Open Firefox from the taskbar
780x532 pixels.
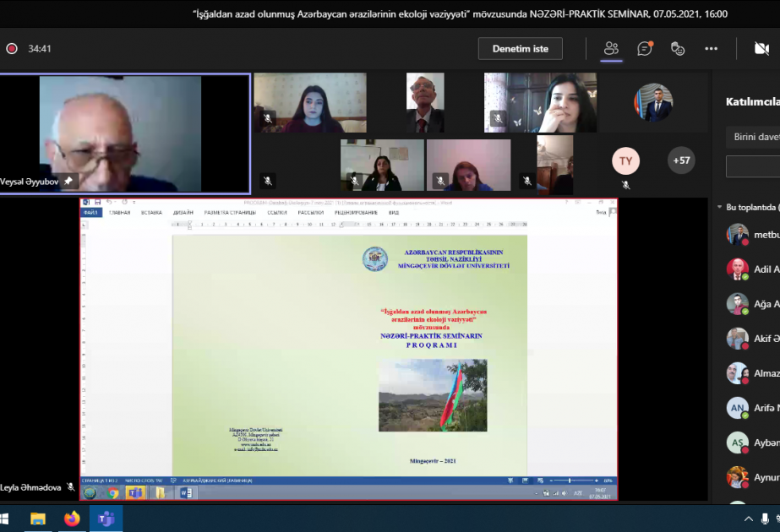72,519
